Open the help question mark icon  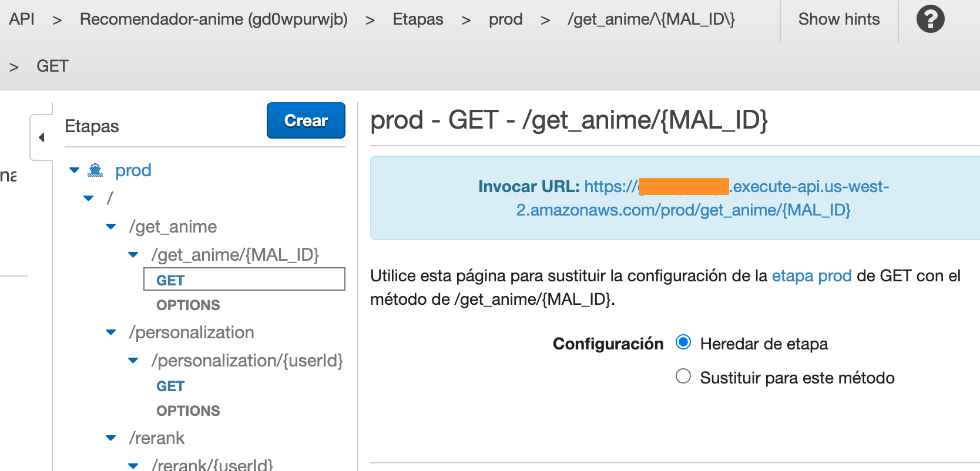tap(930, 19)
